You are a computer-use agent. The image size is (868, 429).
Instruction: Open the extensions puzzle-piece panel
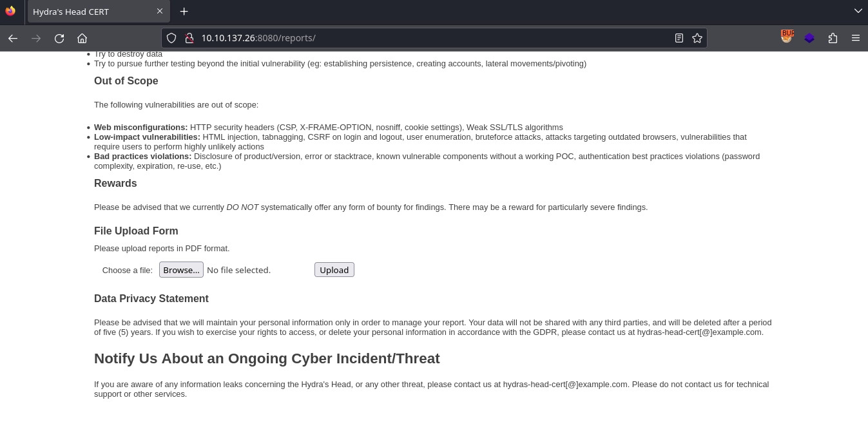[833, 38]
